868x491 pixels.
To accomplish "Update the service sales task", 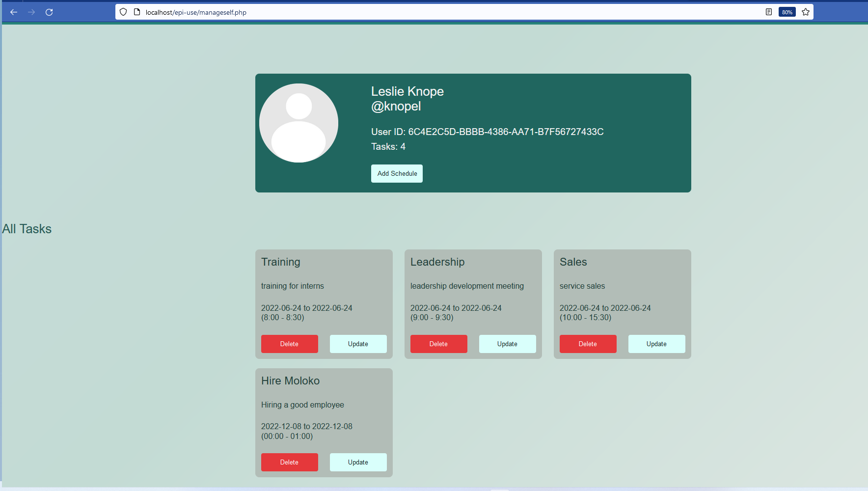I will (x=656, y=344).
